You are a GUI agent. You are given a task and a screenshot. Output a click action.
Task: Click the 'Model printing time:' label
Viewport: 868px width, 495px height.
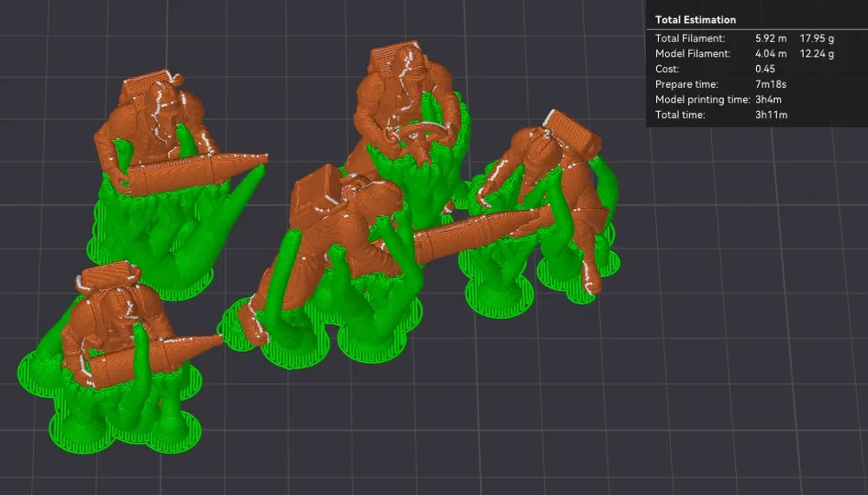coord(702,100)
